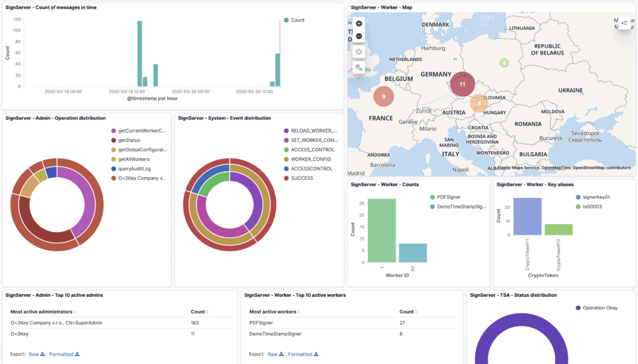Click the O=3Key Company s... legend swatch
The width and height of the screenshot is (638, 364).
click(114, 178)
